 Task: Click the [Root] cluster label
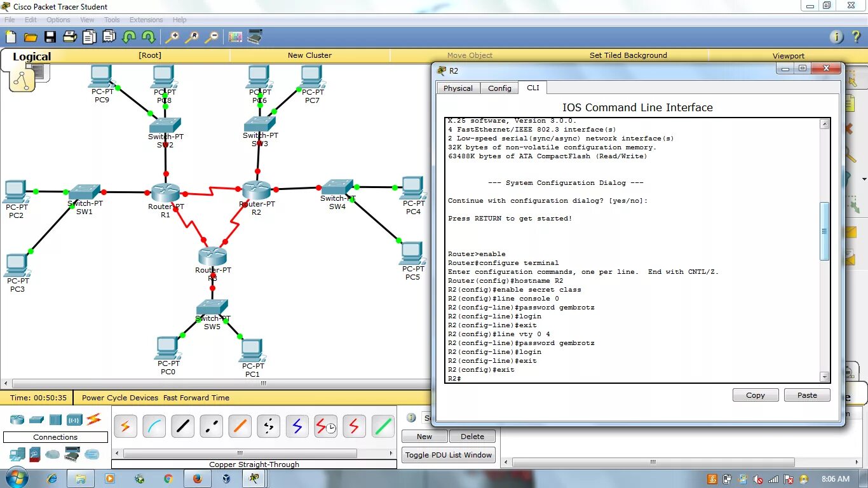coord(150,55)
